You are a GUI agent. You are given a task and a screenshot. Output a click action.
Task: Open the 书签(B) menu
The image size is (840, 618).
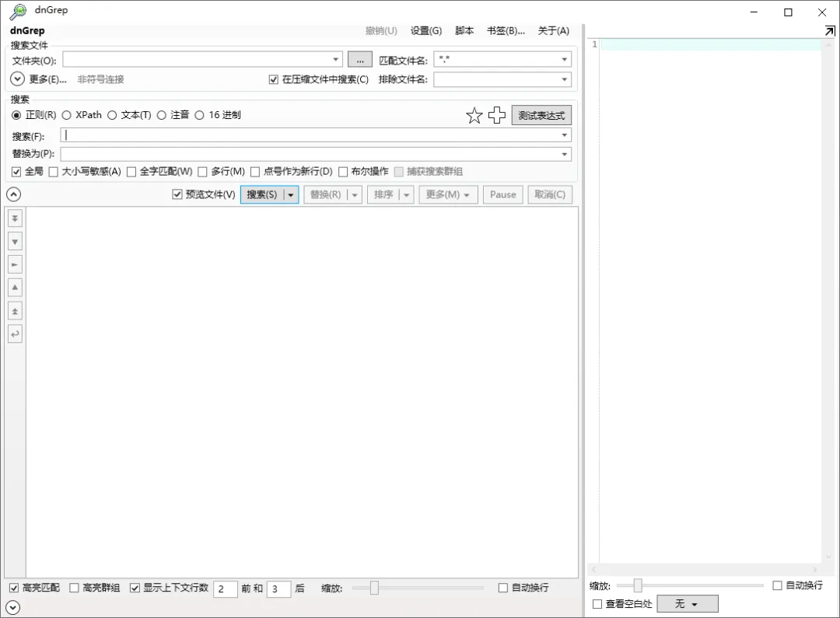(506, 30)
